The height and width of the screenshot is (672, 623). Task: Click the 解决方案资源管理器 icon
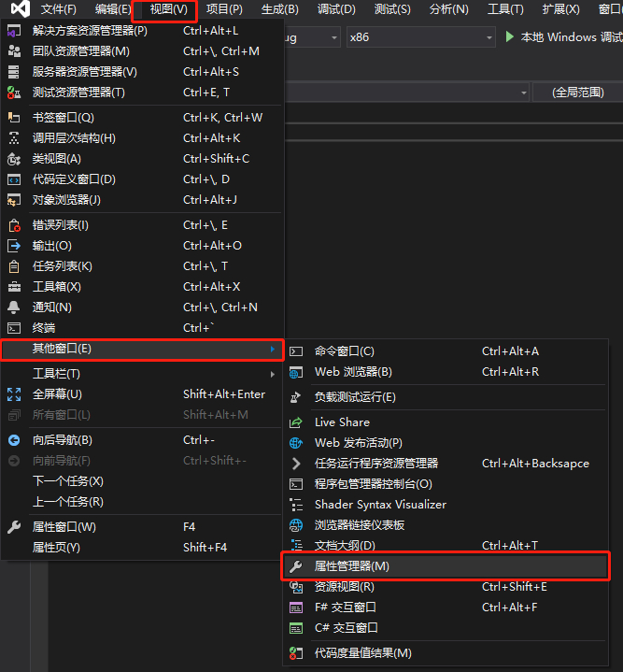(x=14, y=31)
